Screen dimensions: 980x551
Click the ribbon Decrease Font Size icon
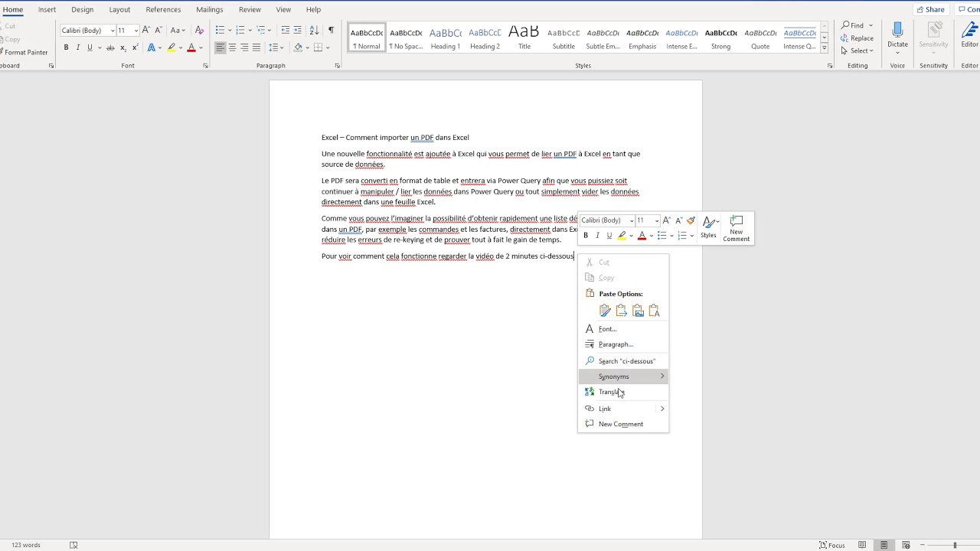pyautogui.click(x=158, y=30)
